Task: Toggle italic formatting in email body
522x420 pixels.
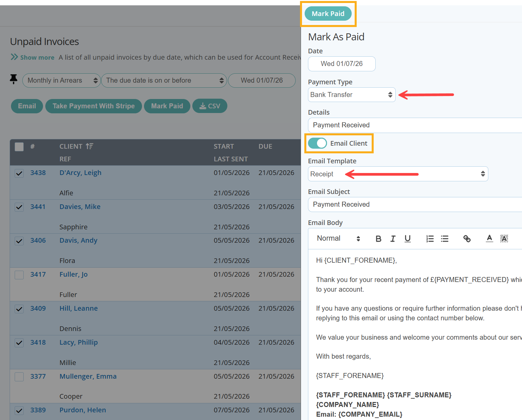Action: pyautogui.click(x=393, y=239)
